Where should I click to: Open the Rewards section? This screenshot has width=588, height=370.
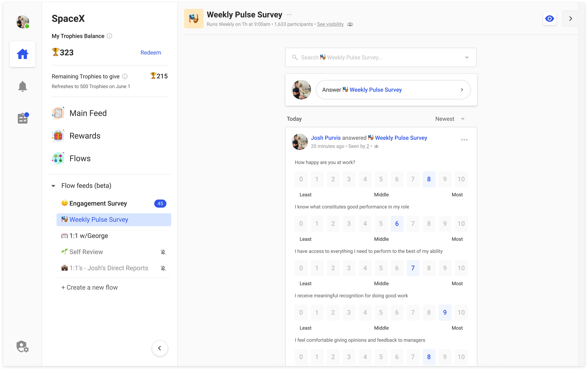[85, 136]
